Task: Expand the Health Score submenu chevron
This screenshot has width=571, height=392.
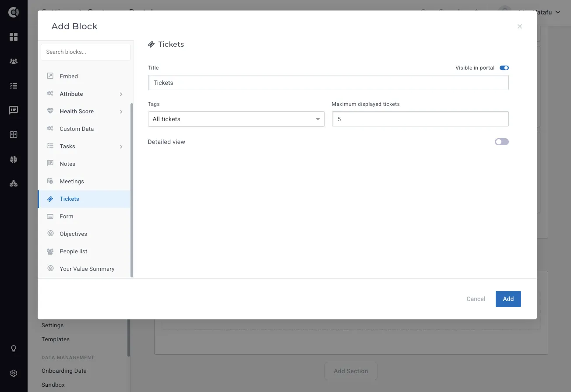Action: pyautogui.click(x=121, y=112)
